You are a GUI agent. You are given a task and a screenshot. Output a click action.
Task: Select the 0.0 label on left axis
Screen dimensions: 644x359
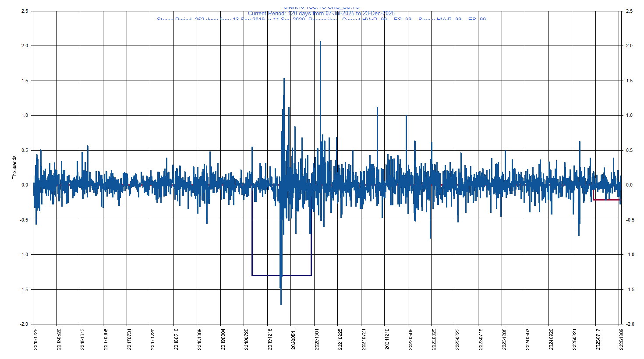[25, 185]
